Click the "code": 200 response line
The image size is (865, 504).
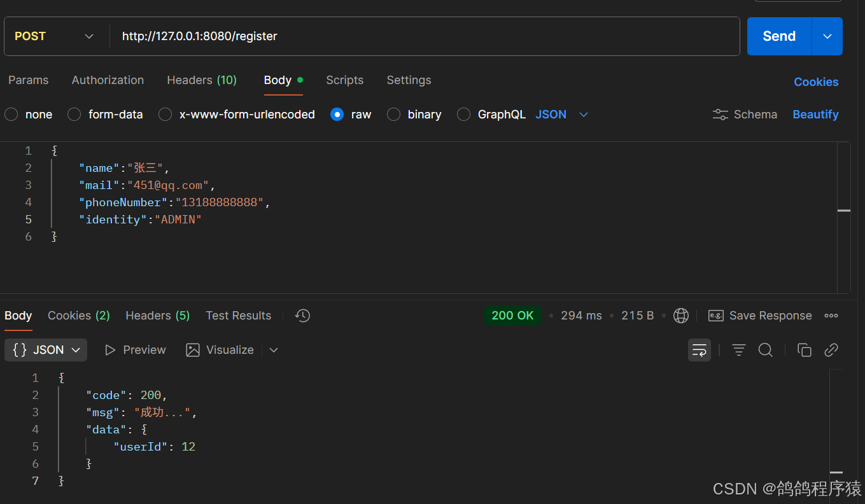pos(126,395)
